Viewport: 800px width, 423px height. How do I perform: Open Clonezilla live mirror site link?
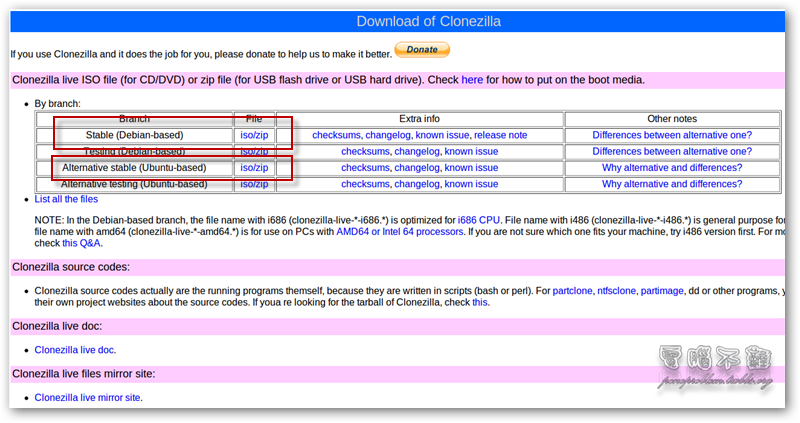(88, 397)
